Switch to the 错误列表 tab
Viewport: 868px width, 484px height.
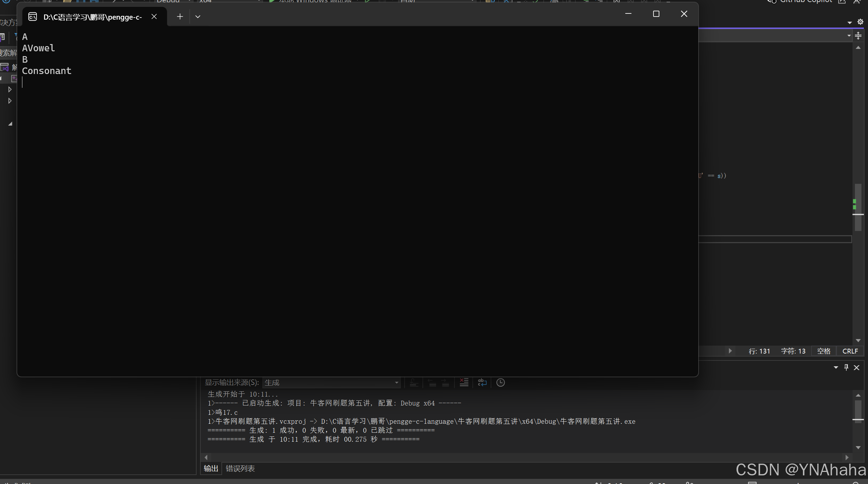coord(240,469)
